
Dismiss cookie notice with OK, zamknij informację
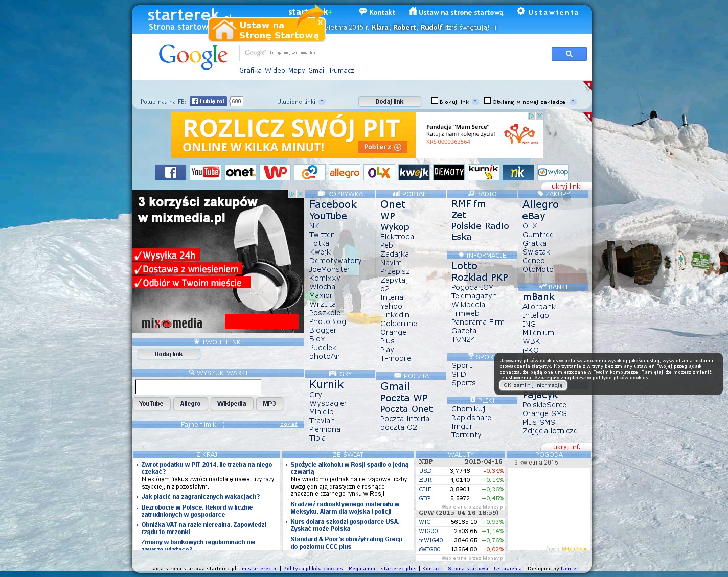tap(533, 385)
